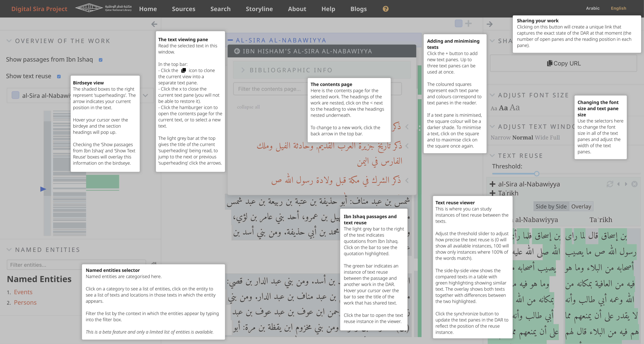This screenshot has height=344, width=644.
Task: Open al-Sira al-Nabawiyya work dropdown arrow
Action: (x=146, y=96)
